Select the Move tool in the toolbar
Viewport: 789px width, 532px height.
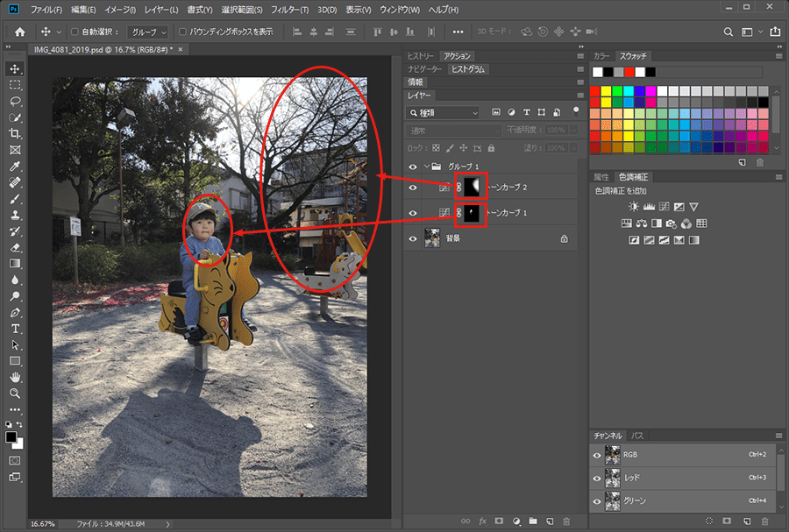point(15,68)
